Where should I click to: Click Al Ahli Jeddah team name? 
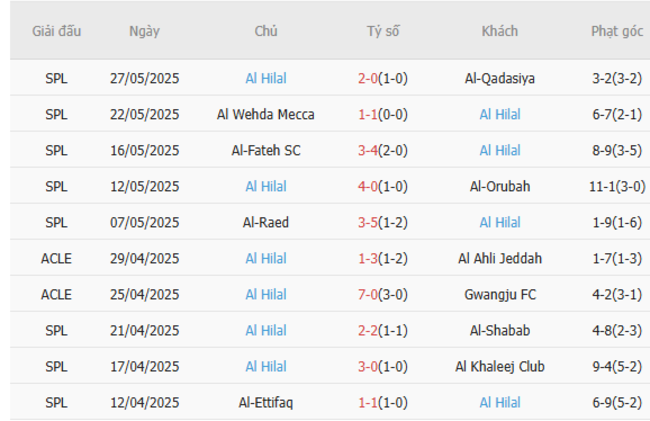tap(499, 258)
